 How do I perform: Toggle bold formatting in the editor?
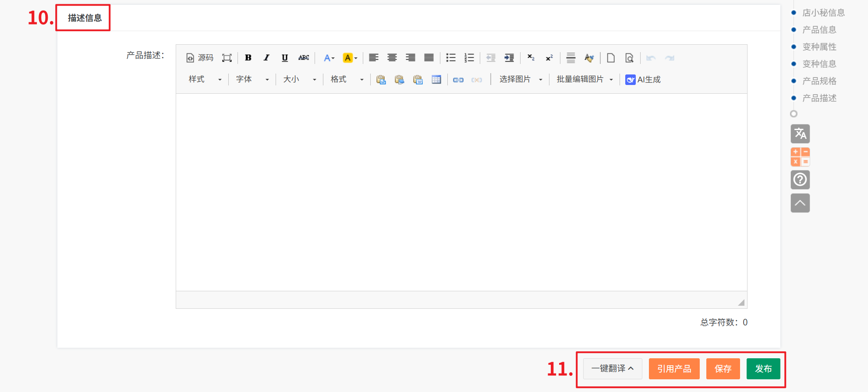point(248,58)
